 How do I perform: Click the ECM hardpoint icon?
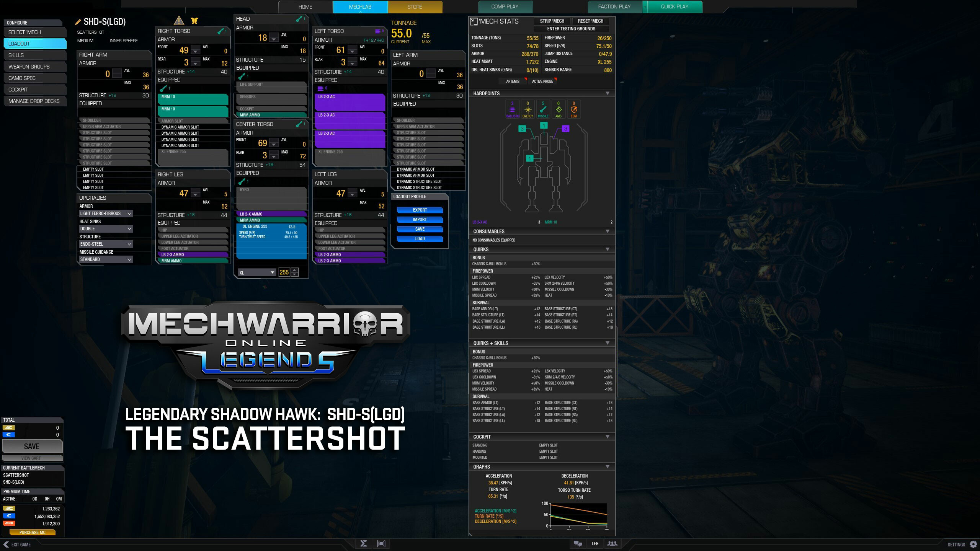573,109
